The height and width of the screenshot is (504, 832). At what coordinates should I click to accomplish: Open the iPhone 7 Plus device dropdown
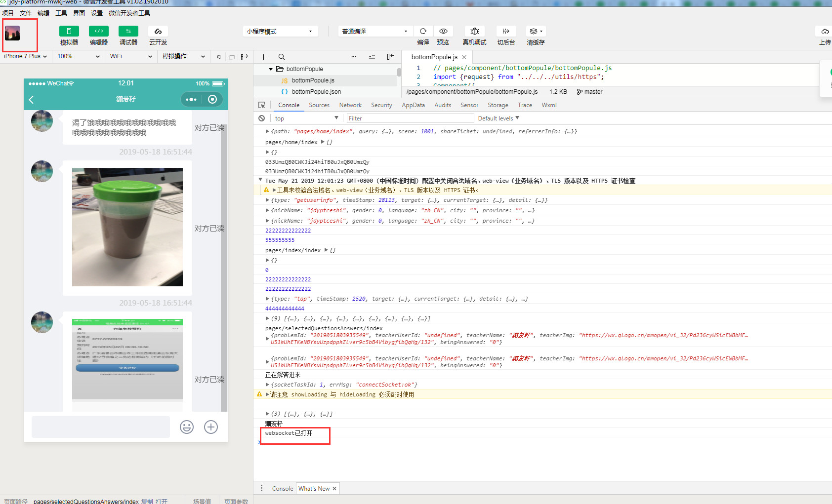[26, 56]
